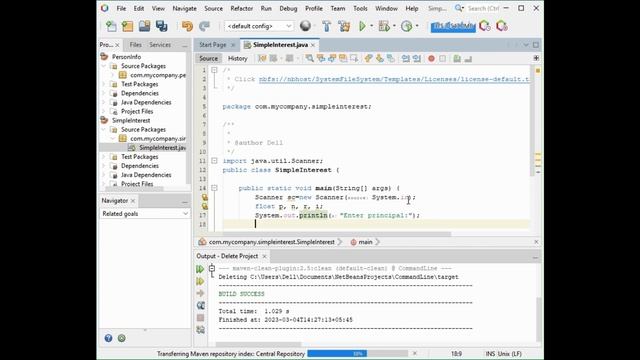Click the Output settings icon at bottom left
This screenshot has height=360, width=640.
[200, 330]
